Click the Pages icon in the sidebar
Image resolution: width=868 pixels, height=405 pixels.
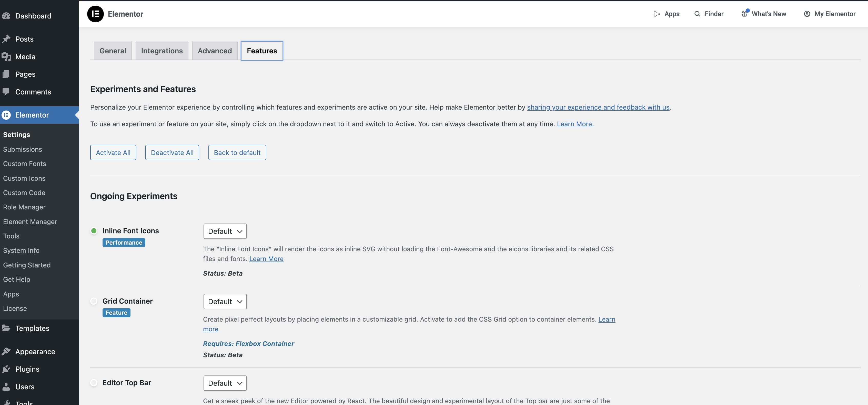click(6, 74)
